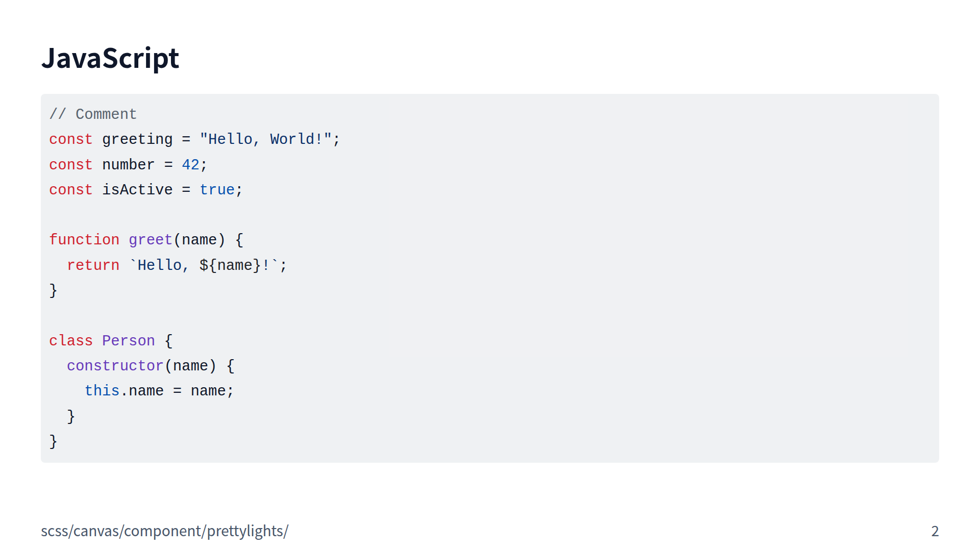
Task: Click the isActive variable name
Action: (137, 190)
